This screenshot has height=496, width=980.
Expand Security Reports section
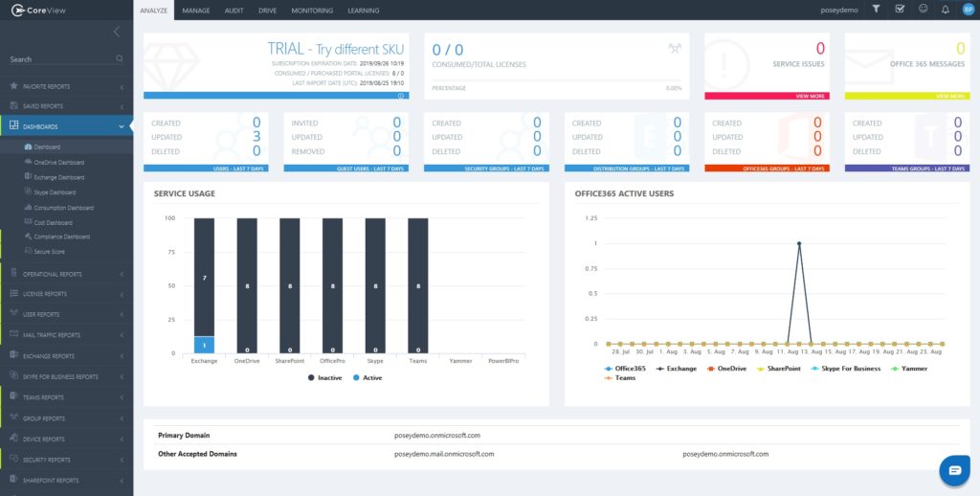(x=66, y=460)
